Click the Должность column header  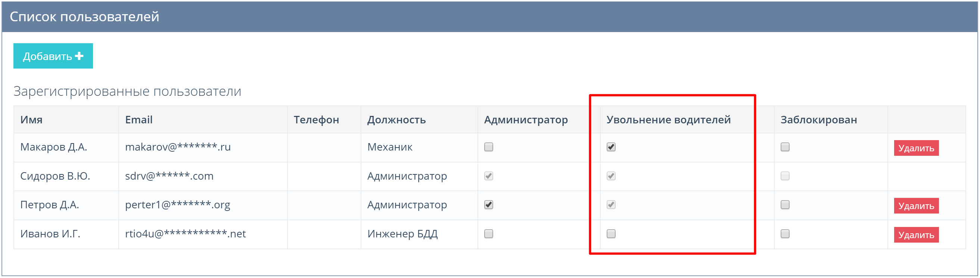point(396,120)
